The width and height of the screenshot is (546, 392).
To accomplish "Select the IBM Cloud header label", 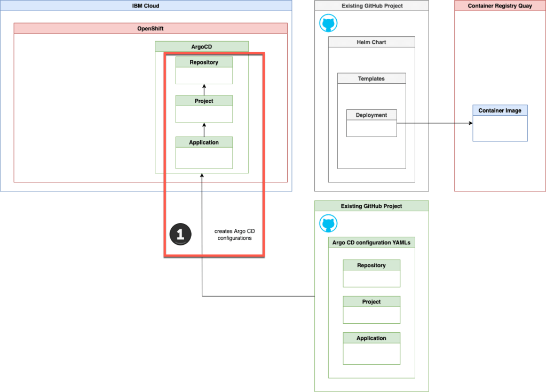I will point(146,6).
